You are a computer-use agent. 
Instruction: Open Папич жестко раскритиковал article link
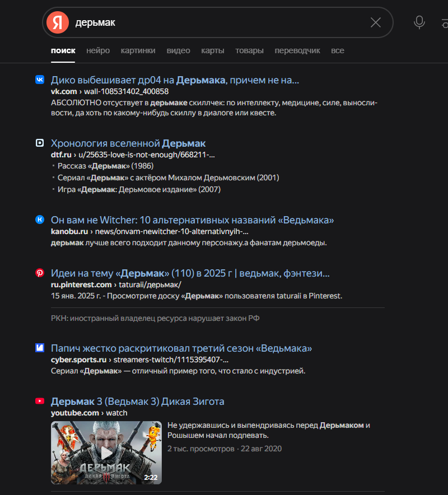[181, 348]
